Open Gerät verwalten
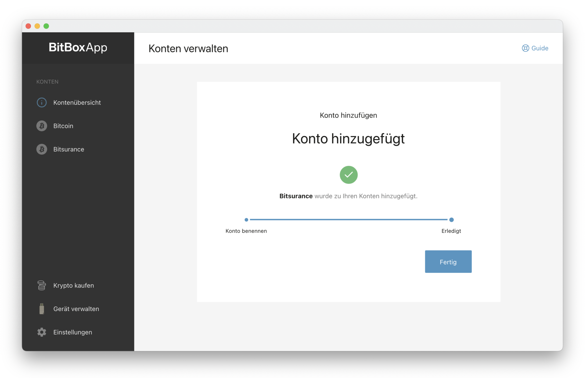The width and height of the screenshot is (588, 378). (76, 309)
